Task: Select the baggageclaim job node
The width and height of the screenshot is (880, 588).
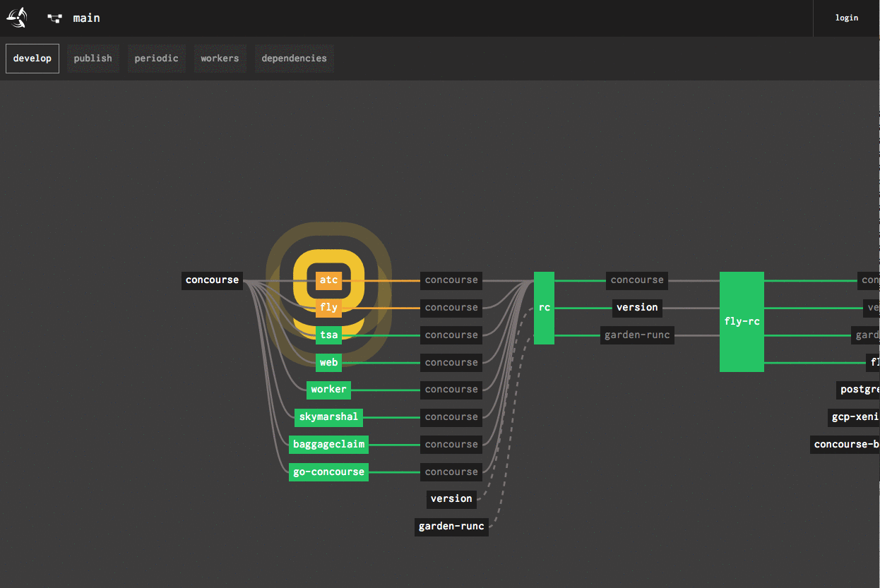Action: (328, 445)
